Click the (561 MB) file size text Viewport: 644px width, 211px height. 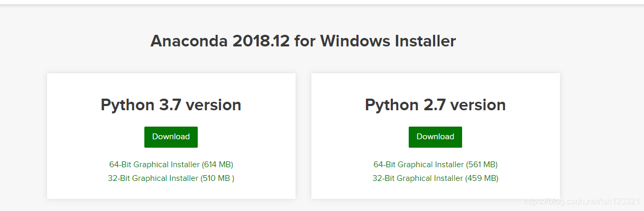pyautogui.click(x=482, y=165)
